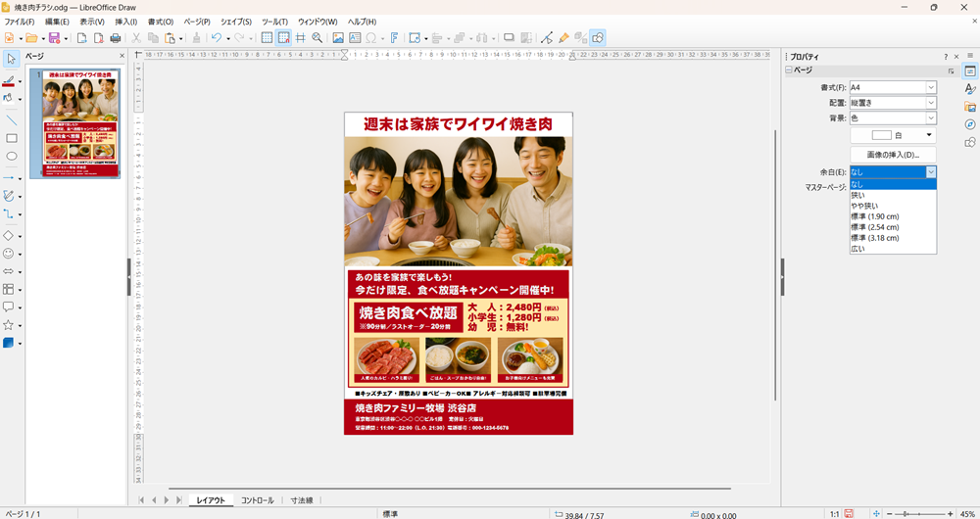
Task: Choose the Connectors tool
Action: point(9,213)
